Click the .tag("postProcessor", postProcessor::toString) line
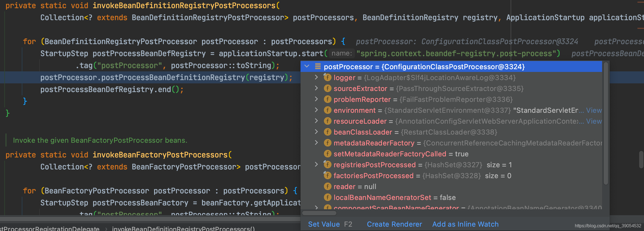The image size is (644, 231). [x=177, y=65]
